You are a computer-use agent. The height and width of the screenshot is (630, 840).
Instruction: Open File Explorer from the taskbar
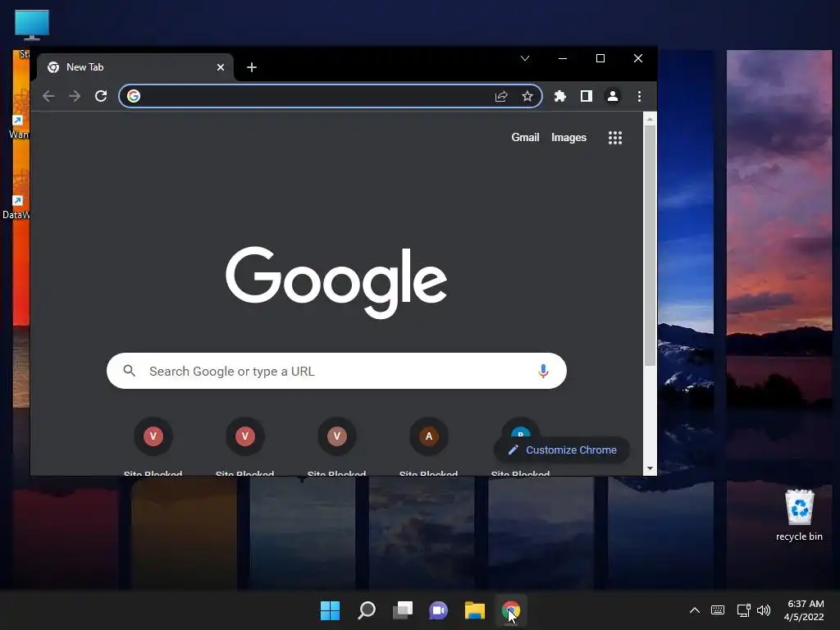pyautogui.click(x=475, y=610)
